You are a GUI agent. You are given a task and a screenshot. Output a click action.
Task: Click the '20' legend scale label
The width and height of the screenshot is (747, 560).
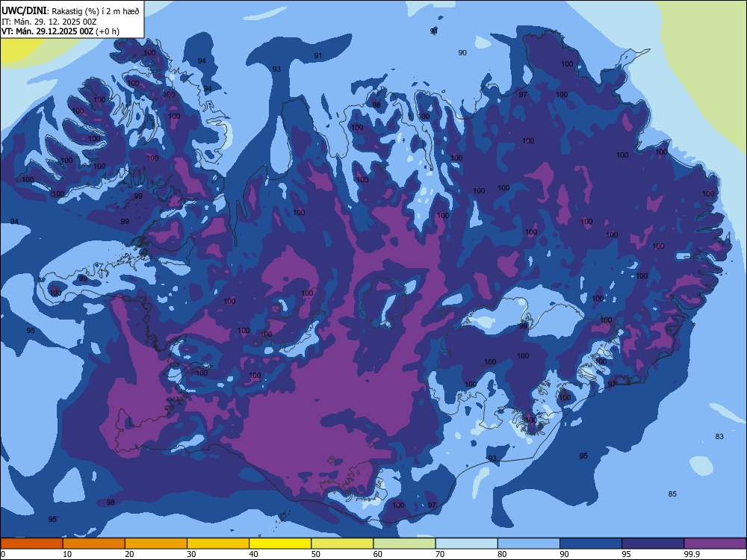point(129,554)
